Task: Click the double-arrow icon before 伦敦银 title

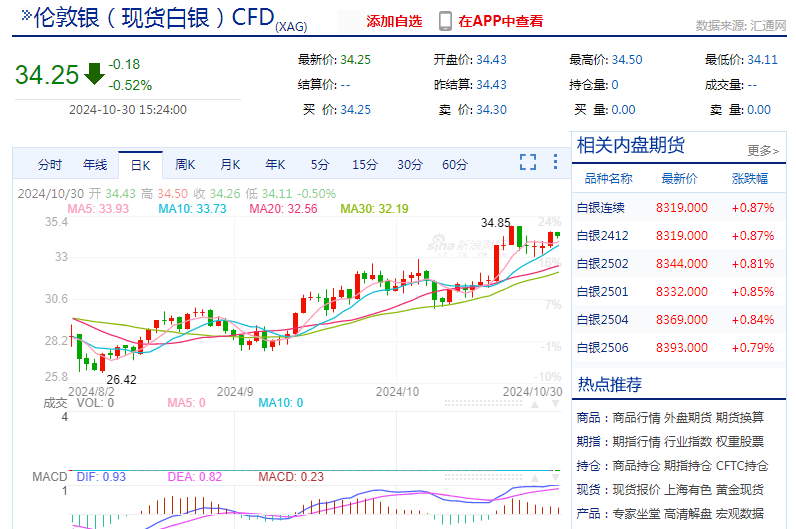Action: click(26, 15)
